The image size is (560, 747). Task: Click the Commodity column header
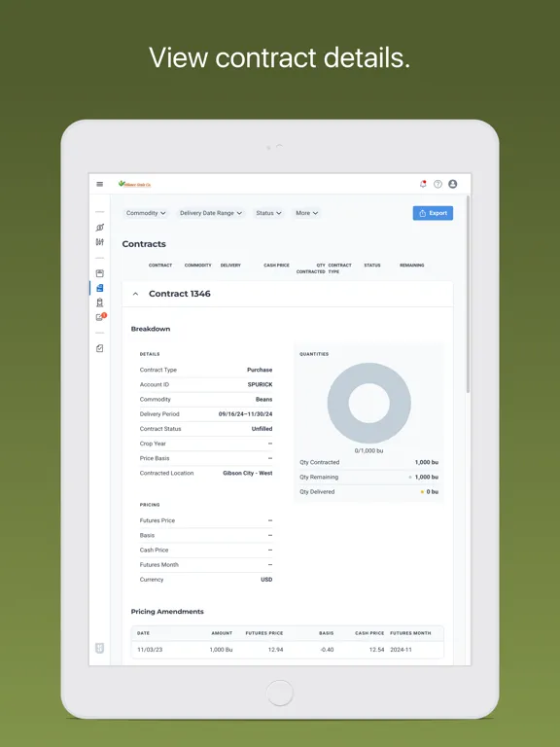tap(197, 265)
